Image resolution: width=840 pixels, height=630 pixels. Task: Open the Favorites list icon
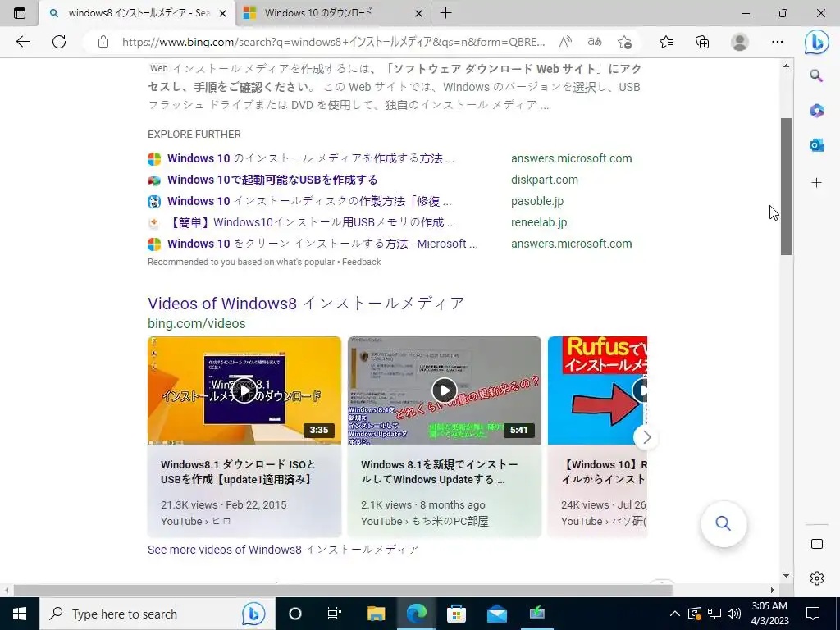666,42
